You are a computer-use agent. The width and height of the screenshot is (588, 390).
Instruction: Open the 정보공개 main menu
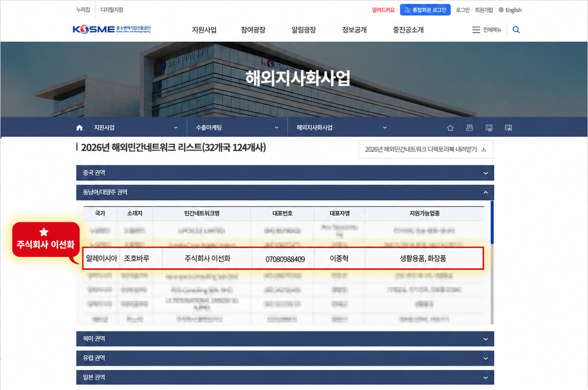pos(354,30)
